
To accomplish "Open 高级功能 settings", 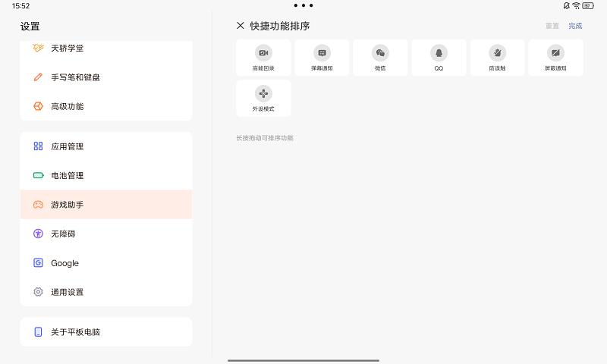I will (106, 106).
